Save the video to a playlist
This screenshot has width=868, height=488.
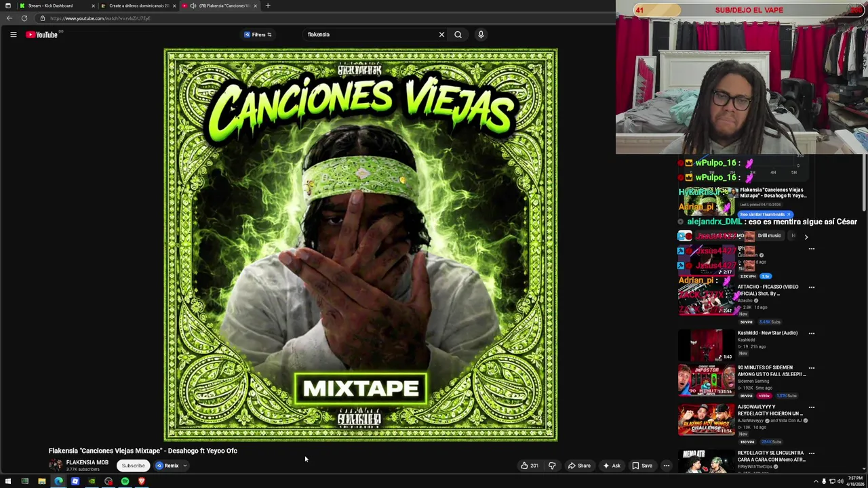click(x=642, y=466)
